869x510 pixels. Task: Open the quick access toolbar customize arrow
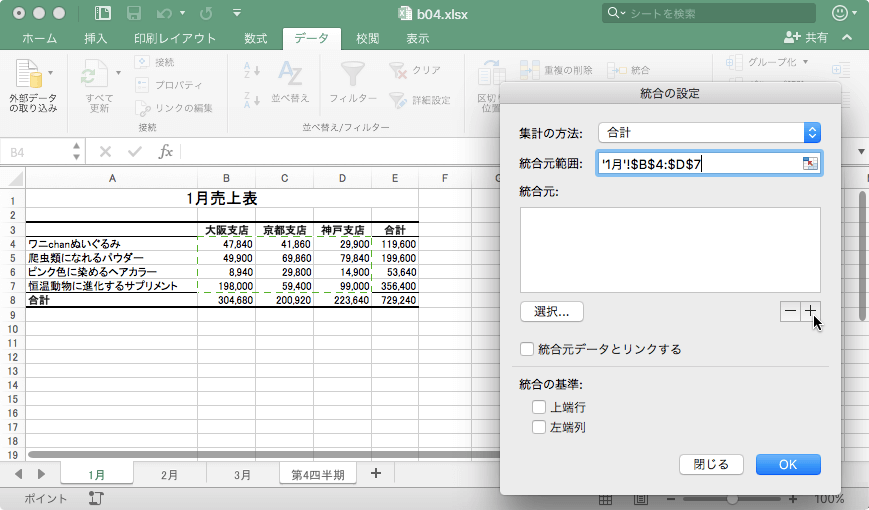pos(237,12)
